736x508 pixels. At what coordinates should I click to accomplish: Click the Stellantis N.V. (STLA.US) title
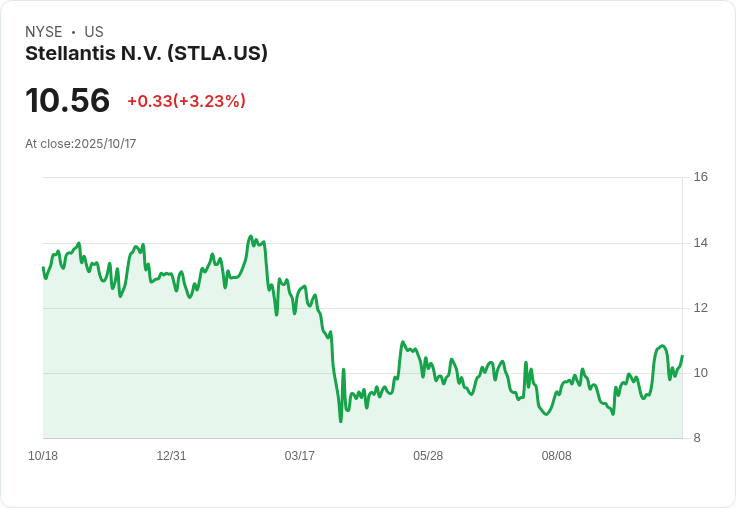coord(146,54)
